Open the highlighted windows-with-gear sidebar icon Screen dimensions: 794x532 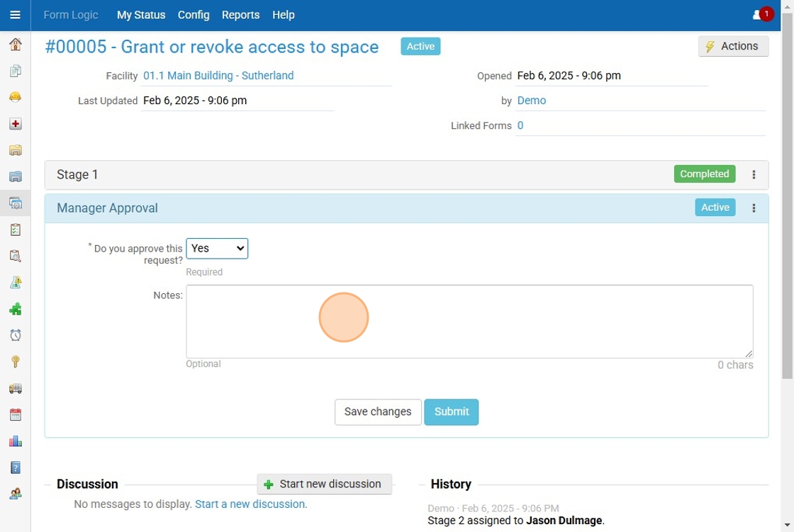click(15, 203)
